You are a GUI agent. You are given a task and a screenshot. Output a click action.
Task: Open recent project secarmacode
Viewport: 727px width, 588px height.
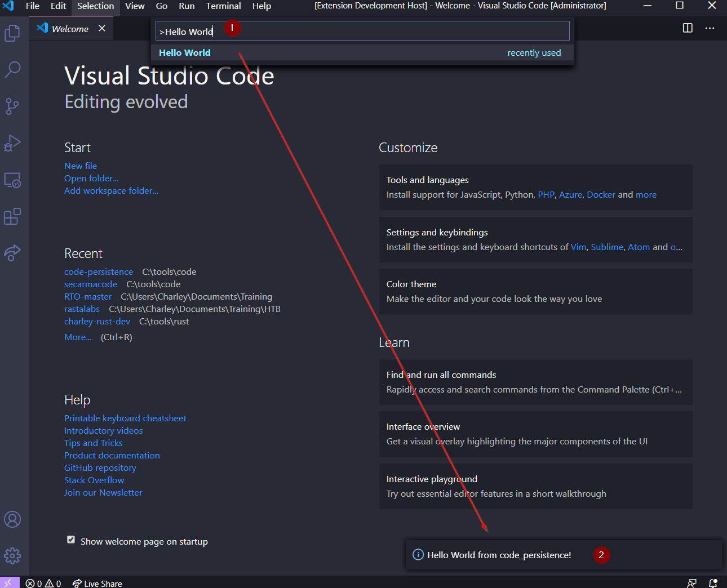[91, 284]
